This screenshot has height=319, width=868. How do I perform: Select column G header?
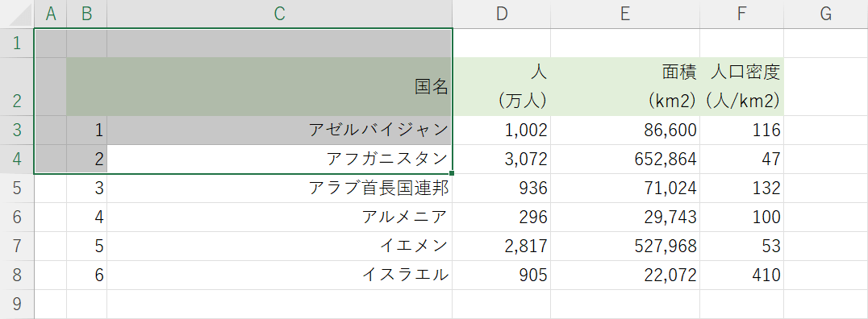(826, 14)
